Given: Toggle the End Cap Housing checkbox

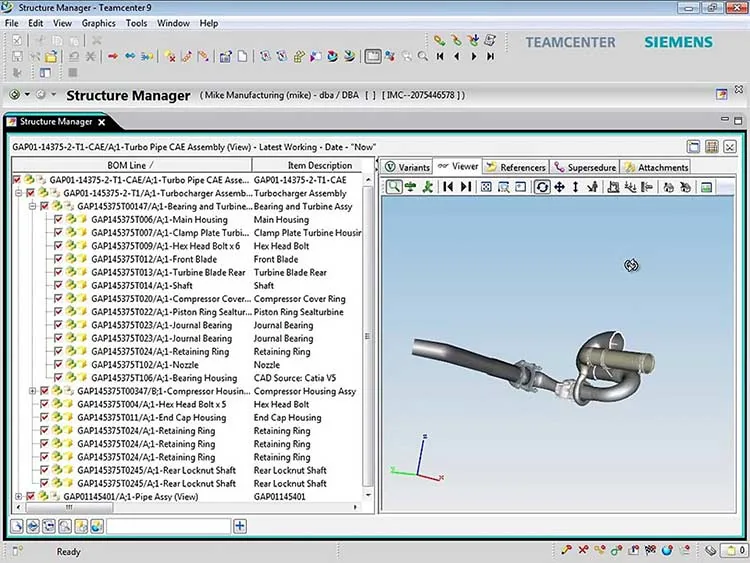Looking at the screenshot, I should point(44,418).
